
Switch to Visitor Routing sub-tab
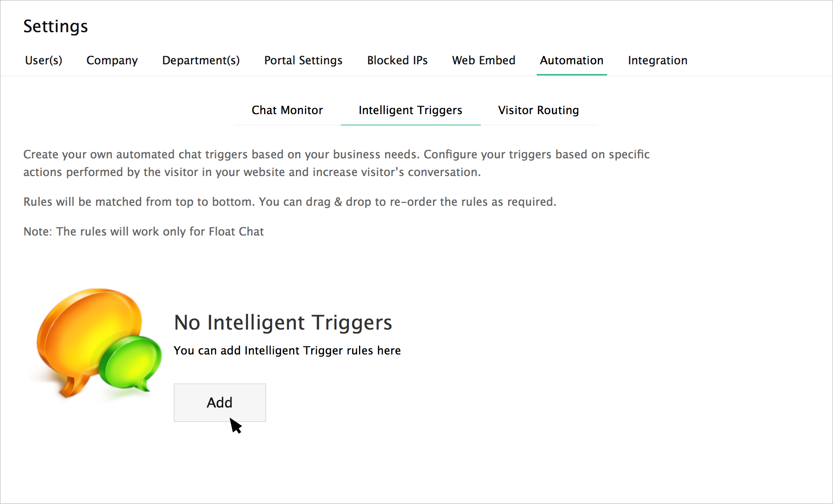click(538, 110)
